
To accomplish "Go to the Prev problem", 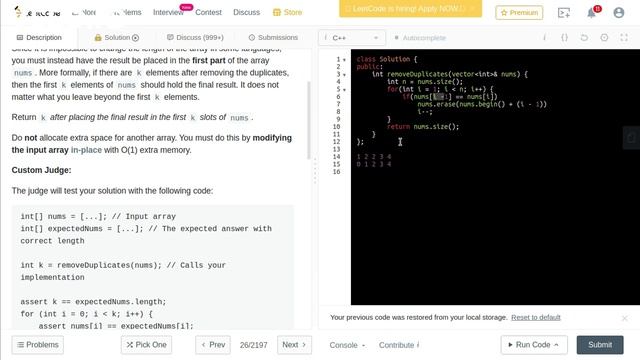I will coord(213,345).
